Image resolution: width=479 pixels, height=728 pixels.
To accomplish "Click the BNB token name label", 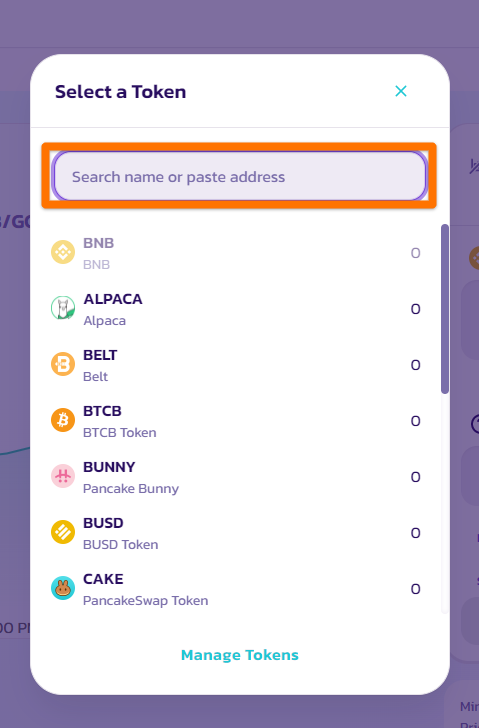I will coord(98,243).
